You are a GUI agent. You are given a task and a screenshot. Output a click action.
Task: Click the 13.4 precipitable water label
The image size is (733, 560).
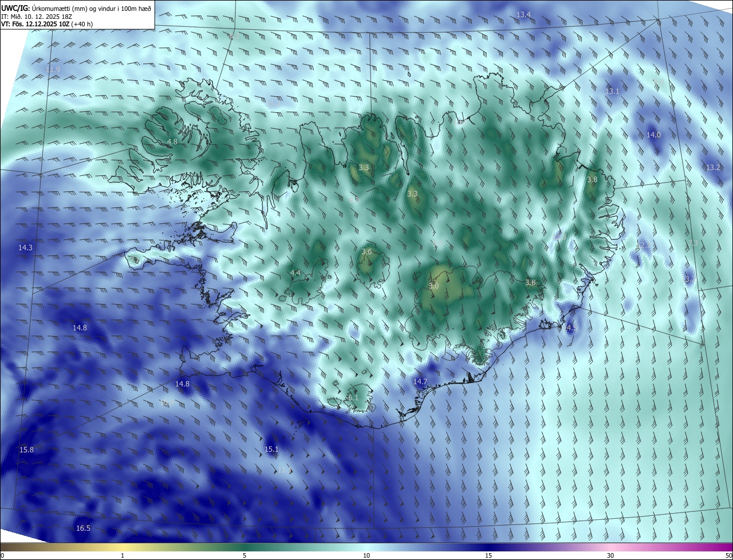523,14
